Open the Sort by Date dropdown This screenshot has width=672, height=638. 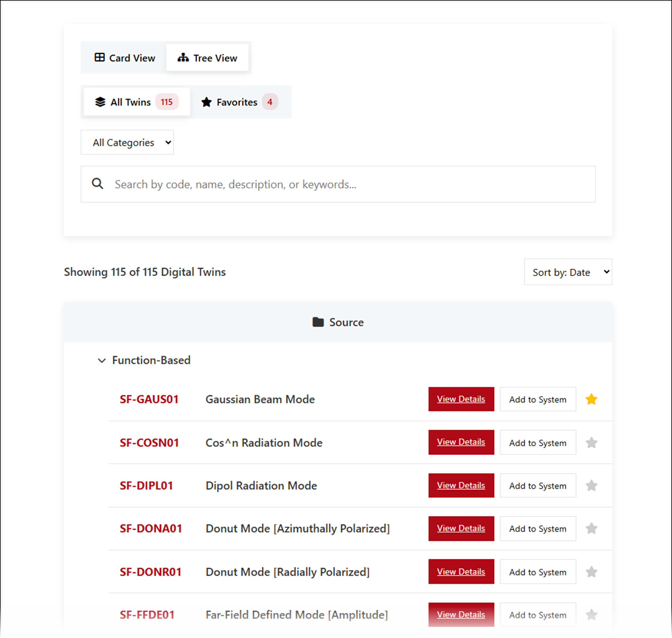point(568,272)
